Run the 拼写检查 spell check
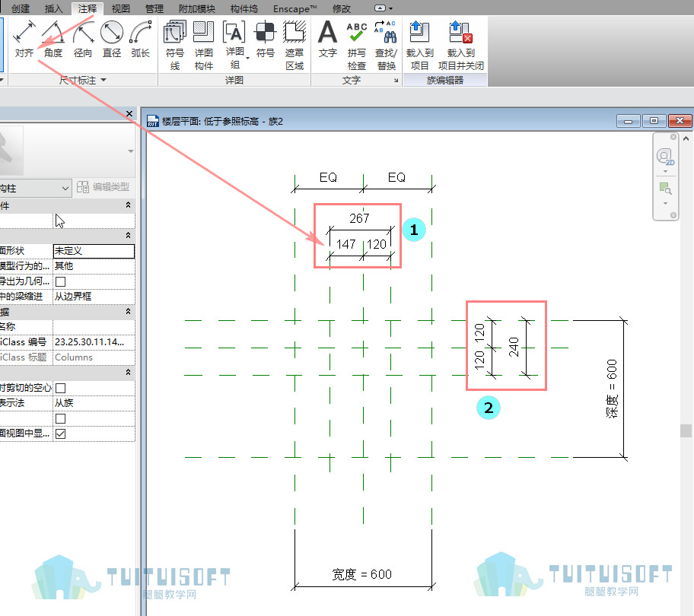 pyautogui.click(x=357, y=46)
